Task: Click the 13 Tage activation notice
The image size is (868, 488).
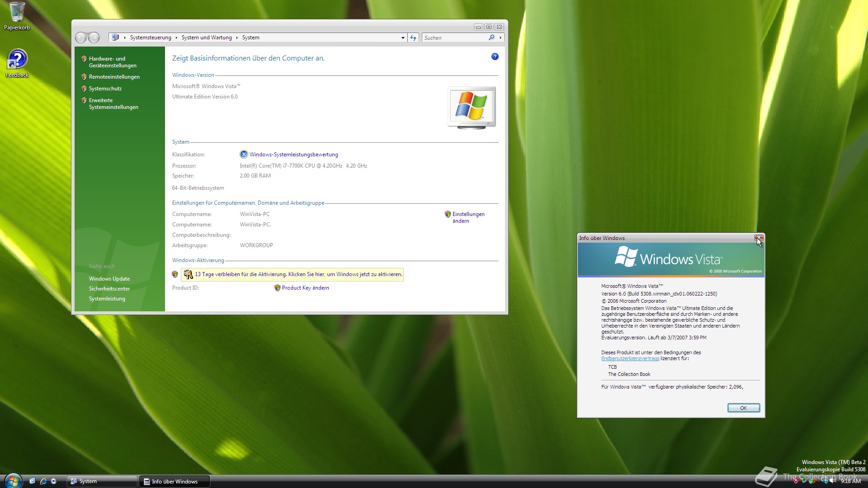Action: (x=292, y=274)
